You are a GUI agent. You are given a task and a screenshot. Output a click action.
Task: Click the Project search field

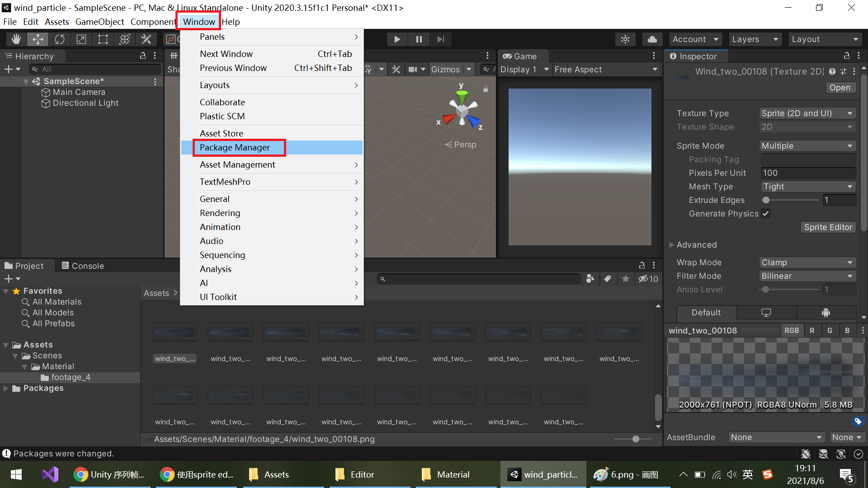point(479,279)
